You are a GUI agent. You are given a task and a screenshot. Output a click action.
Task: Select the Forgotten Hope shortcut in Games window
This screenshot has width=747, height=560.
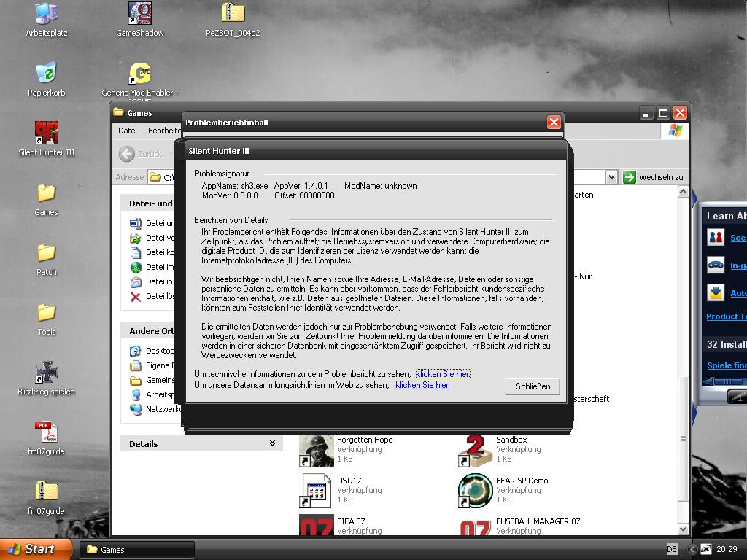[317, 451]
